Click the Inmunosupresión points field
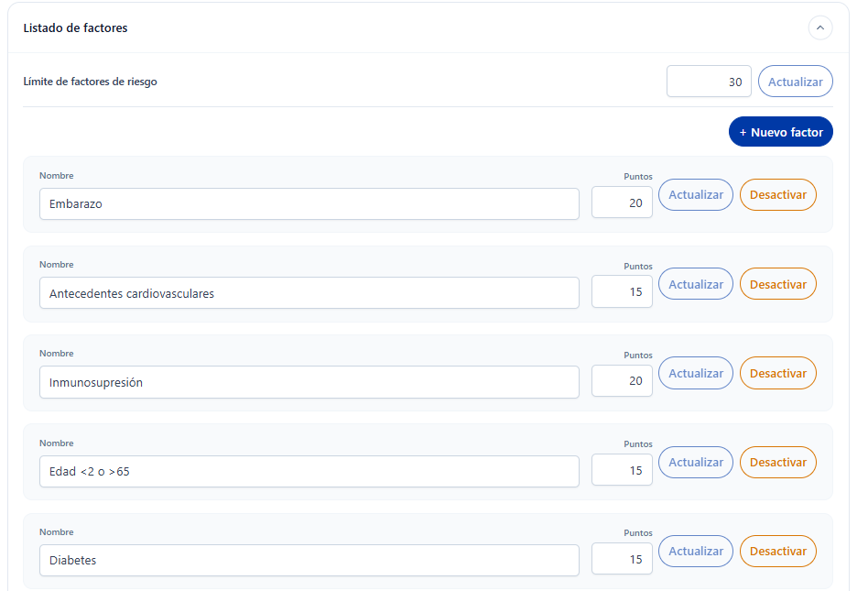868x591 pixels. pos(622,380)
